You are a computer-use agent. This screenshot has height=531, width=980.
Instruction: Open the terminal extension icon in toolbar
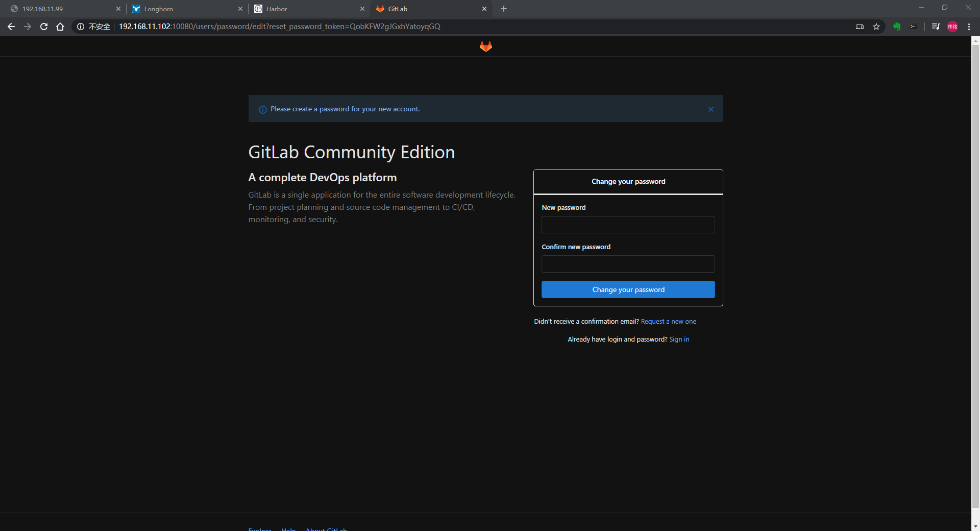click(913, 27)
